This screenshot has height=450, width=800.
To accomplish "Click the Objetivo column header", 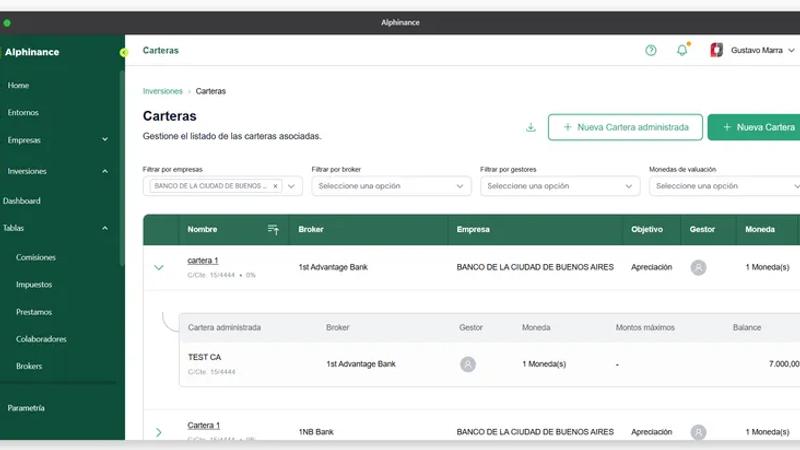I will [x=647, y=230].
